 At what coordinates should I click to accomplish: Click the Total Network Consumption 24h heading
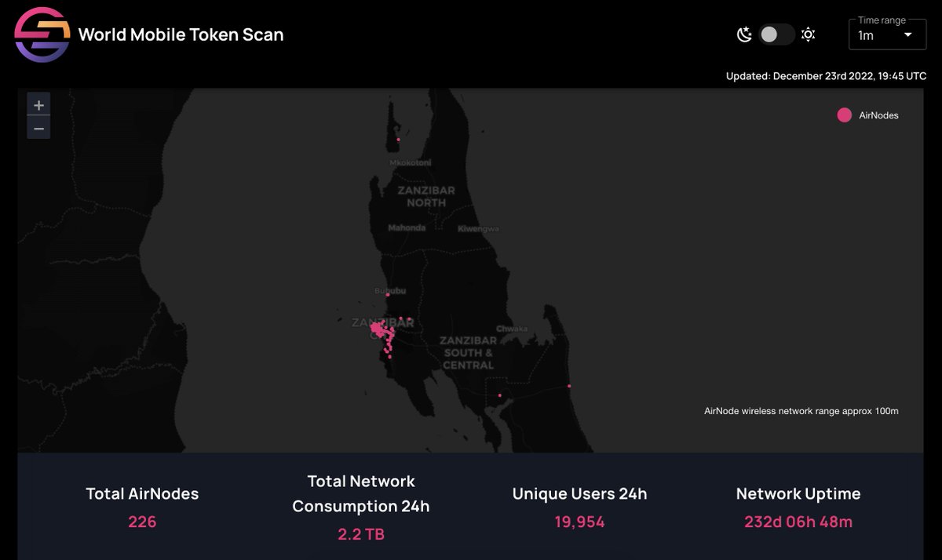[x=361, y=493]
